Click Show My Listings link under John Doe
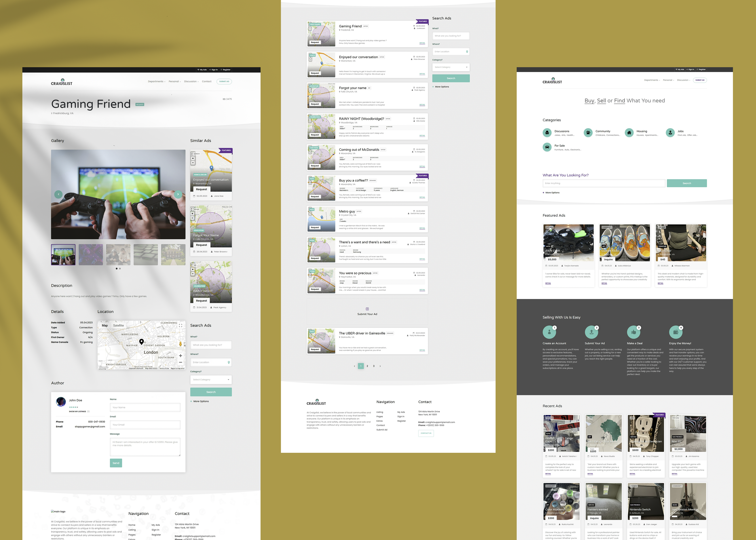 click(x=77, y=412)
